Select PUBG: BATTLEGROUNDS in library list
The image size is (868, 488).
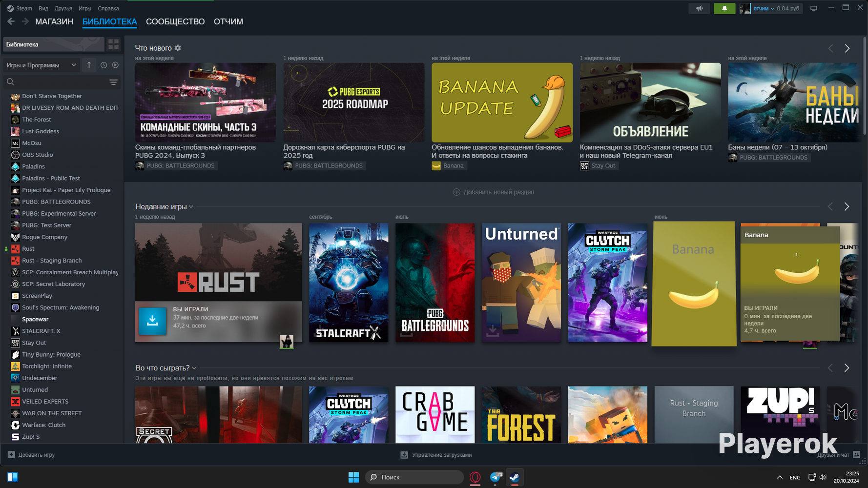tap(56, 202)
